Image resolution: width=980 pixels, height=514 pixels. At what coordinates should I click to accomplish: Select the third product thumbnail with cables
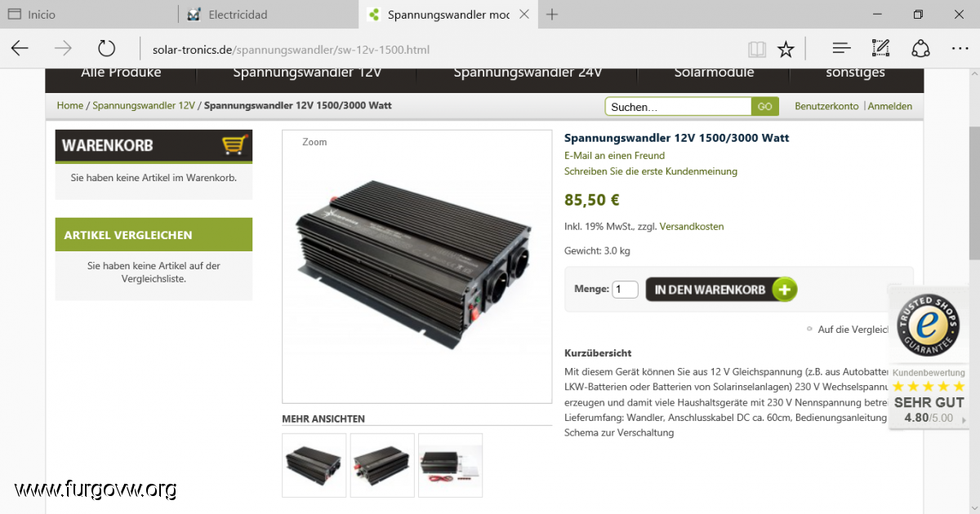450,465
